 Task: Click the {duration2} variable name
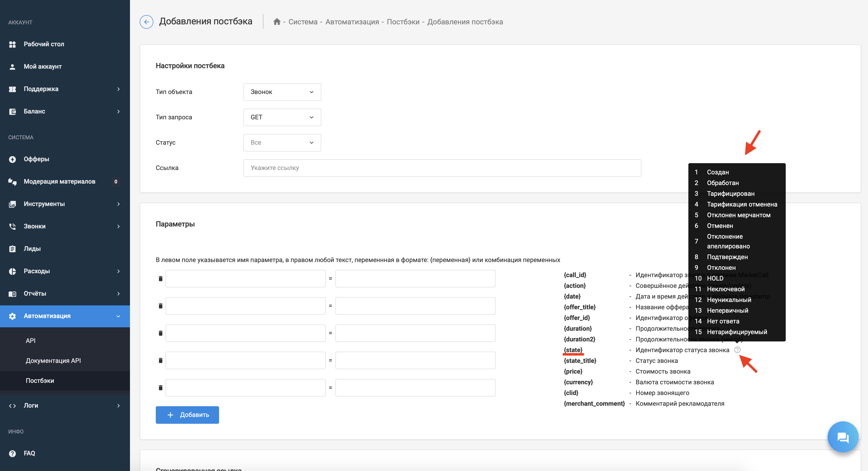pos(580,339)
